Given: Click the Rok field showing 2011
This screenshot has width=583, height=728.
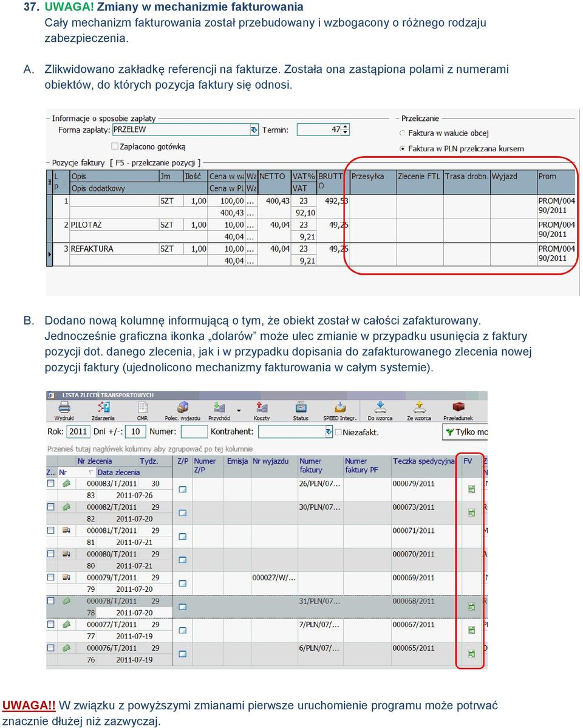Looking at the screenshot, I should [x=78, y=431].
